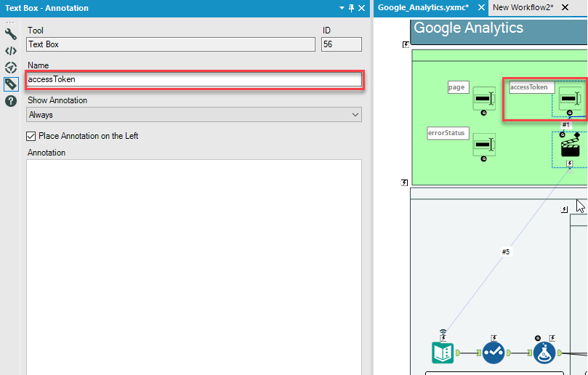Click the page Text Box question anchor

484,113
